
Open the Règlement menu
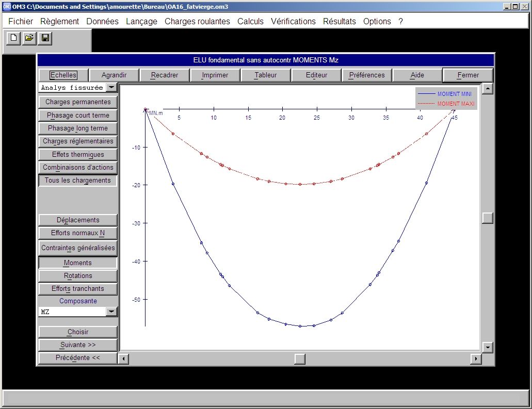tap(59, 21)
